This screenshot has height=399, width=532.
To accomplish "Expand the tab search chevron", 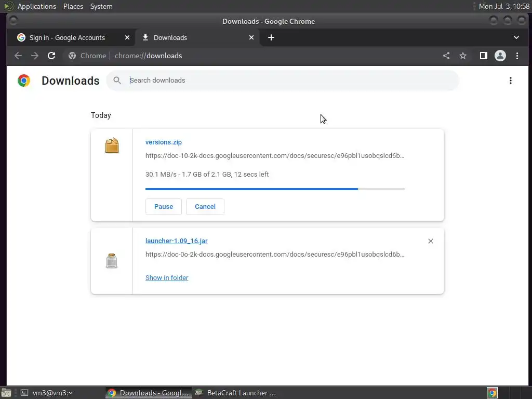I will [516, 37].
